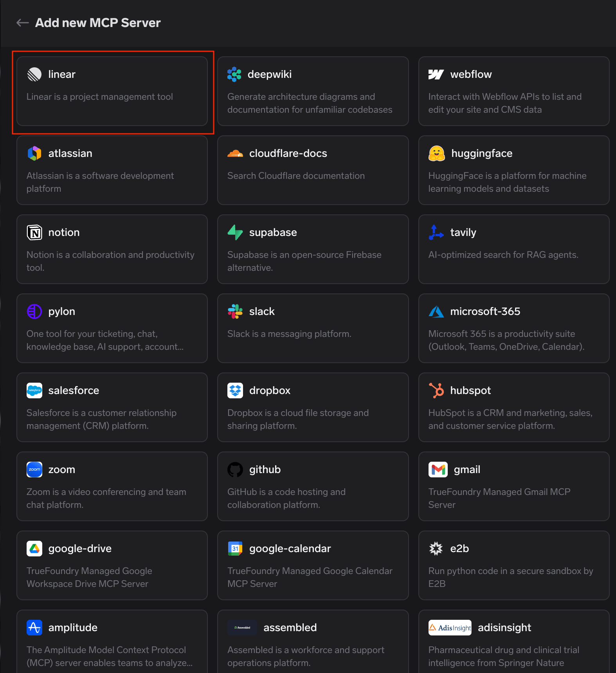
Task: Click the notion logo icon
Action: [34, 232]
